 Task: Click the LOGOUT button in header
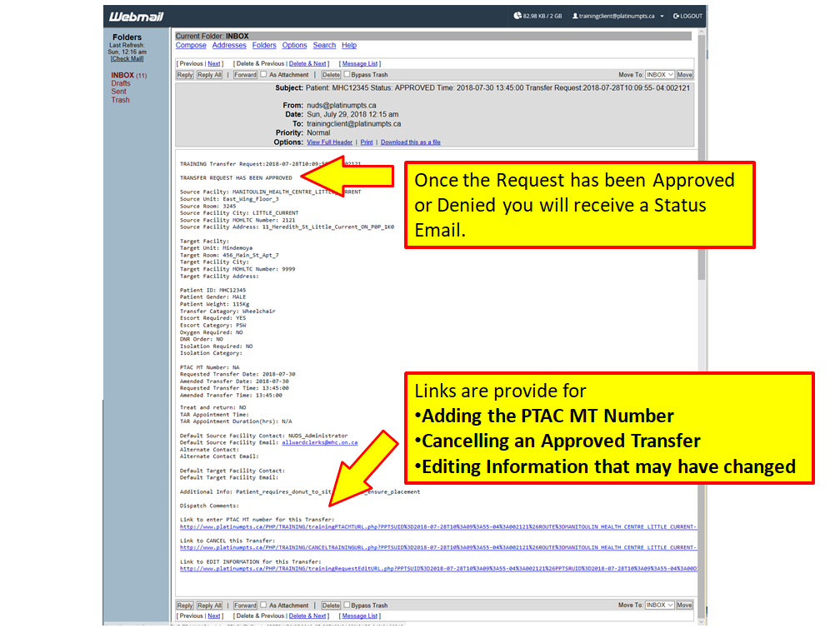point(687,16)
